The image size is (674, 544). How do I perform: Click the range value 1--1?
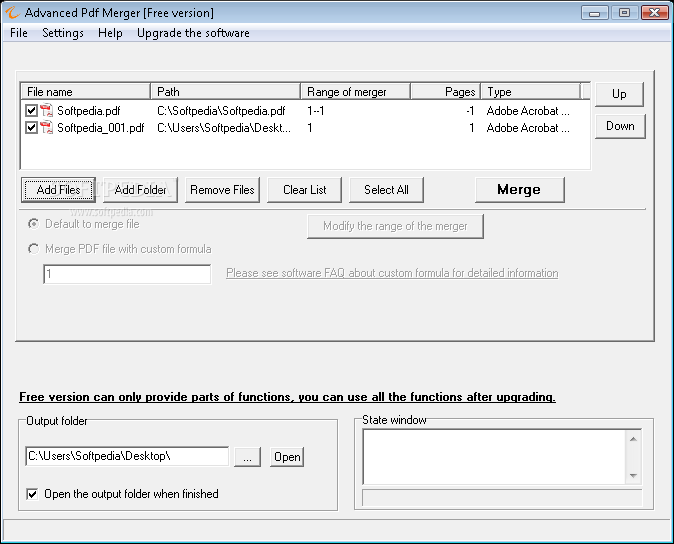tap(316, 111)
